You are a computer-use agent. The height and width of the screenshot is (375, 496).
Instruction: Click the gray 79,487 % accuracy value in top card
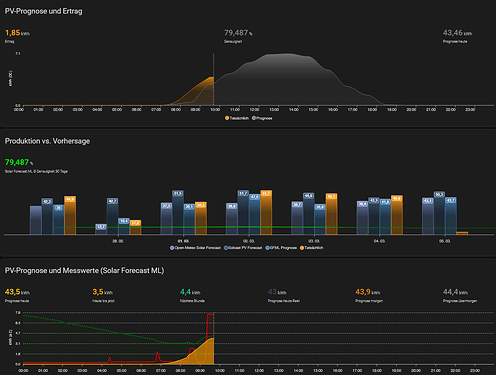[238, 33]
